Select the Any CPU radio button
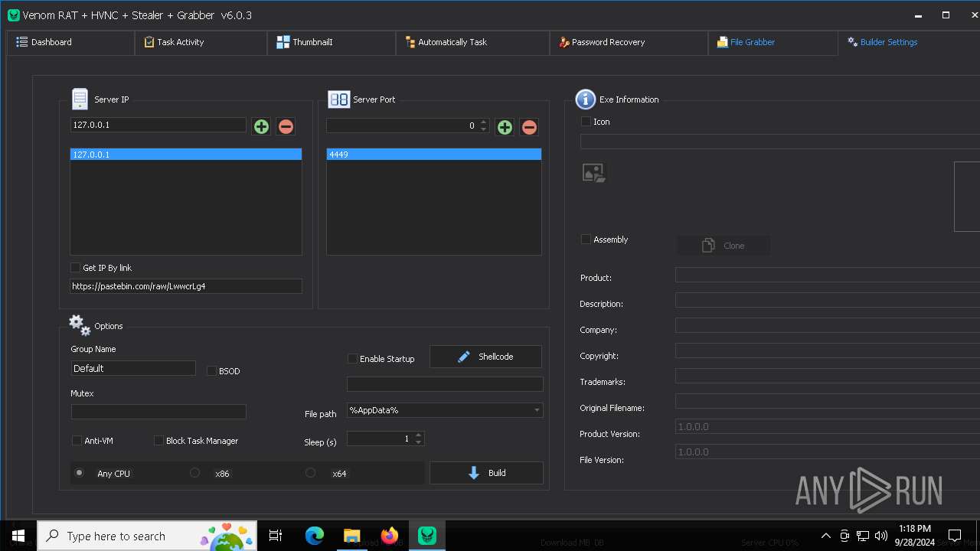The width and height of the screenshot is (980, 551). pos(79,473)
